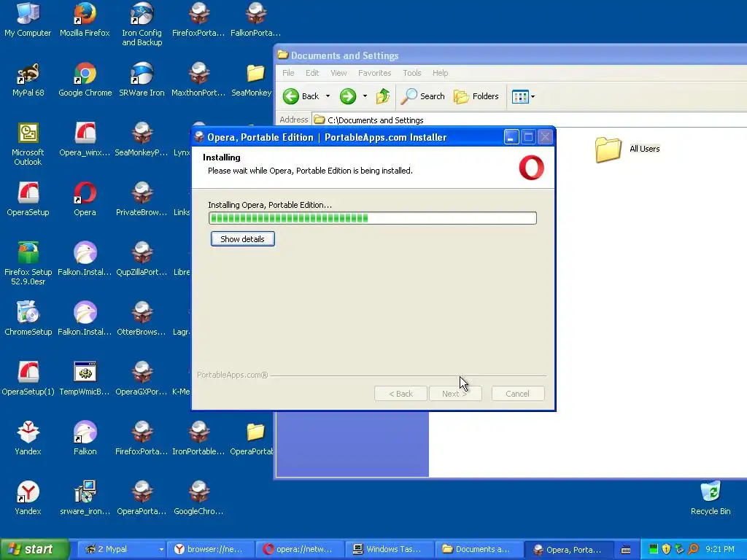This screenshot has height=560, width=747.
Task: Switch to opera://netw taskbar window
Action: [x=298, y=550]
